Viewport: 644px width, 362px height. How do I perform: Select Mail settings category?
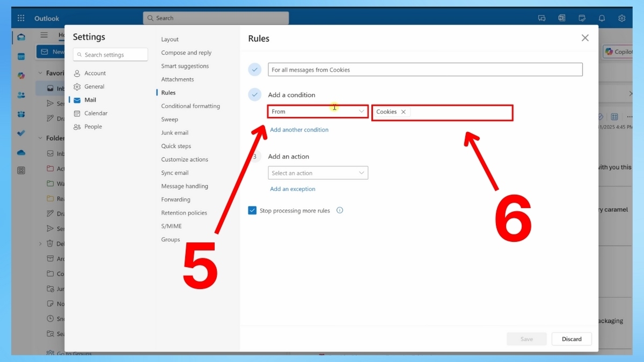(85, 100)
